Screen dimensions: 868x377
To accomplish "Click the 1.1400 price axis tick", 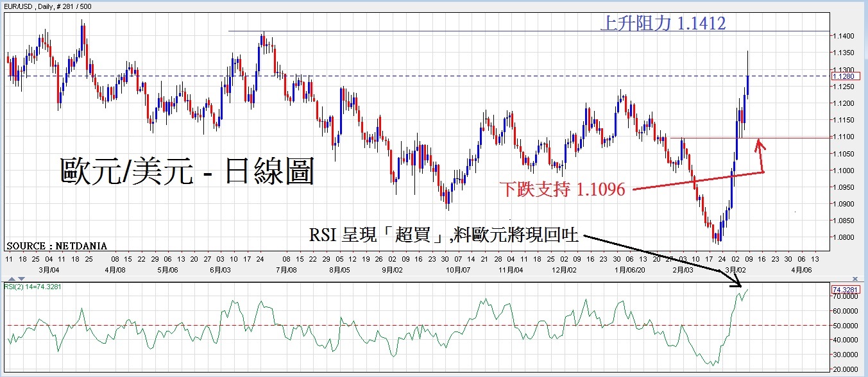I will coord(843,37).
